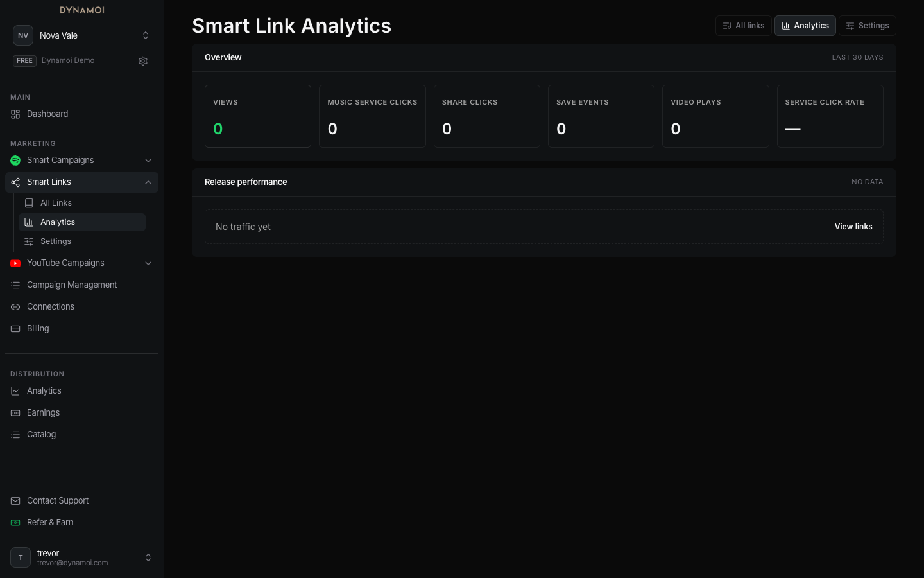Click the YouTube icon in the sidebar
The width and height of the screenshot is (924, 578).
[x=15, y=263]
